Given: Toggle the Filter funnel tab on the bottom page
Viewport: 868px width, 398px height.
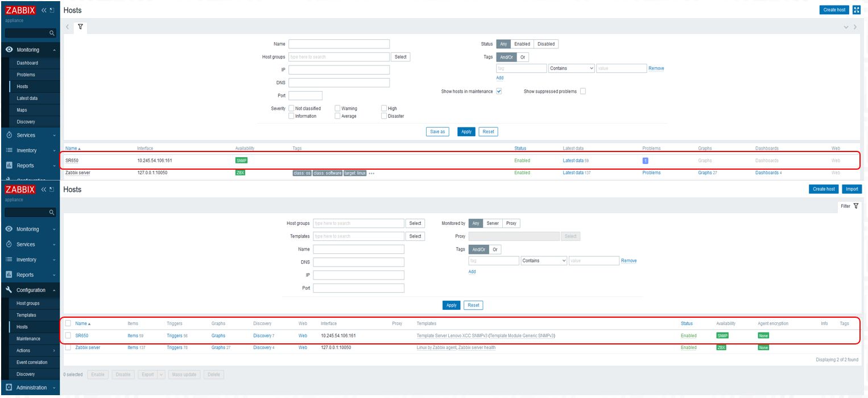Looking at the screenshot, I should [x=850, y=206].
